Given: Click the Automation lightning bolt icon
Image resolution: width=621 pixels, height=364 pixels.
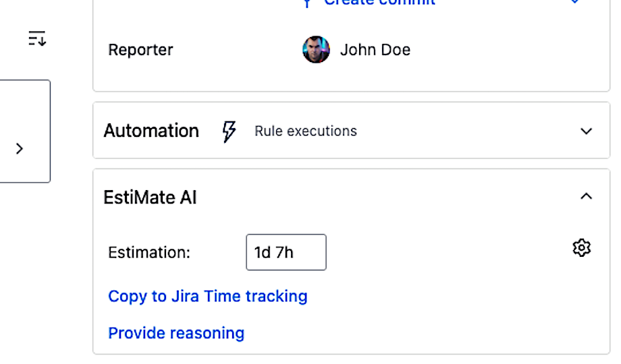Looking at the screenshot, I should 230,131.
